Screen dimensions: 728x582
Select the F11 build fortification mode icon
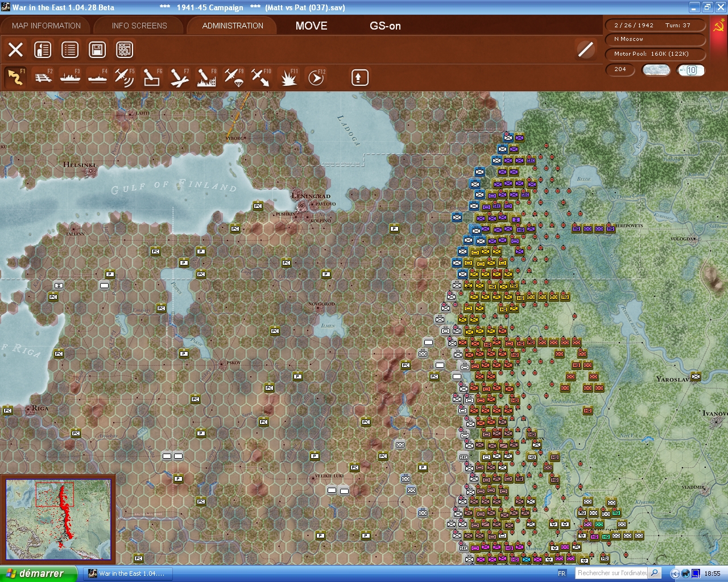(288, 77)
